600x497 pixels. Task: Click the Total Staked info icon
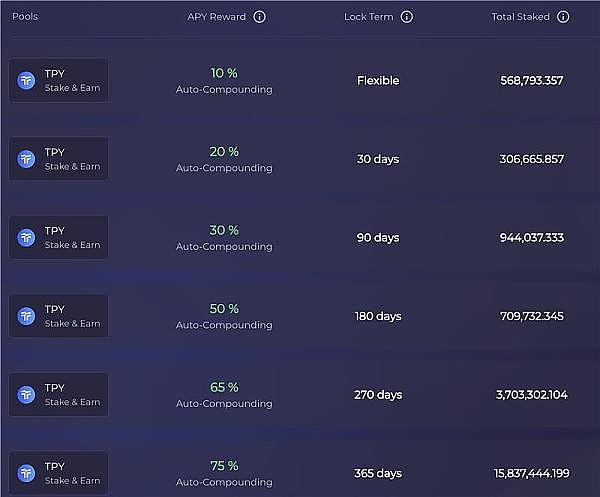564,17
